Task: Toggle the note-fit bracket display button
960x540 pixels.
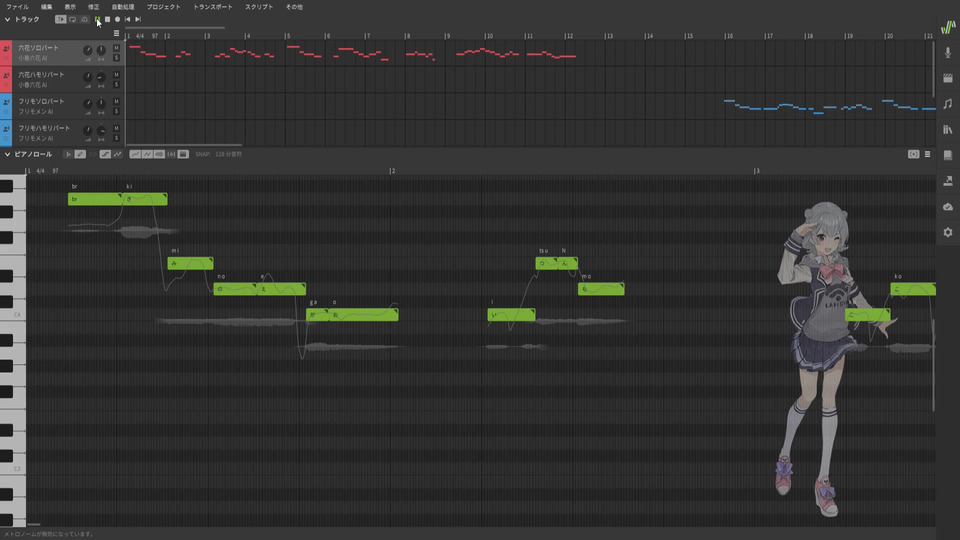Action: [x=171, y=154]
